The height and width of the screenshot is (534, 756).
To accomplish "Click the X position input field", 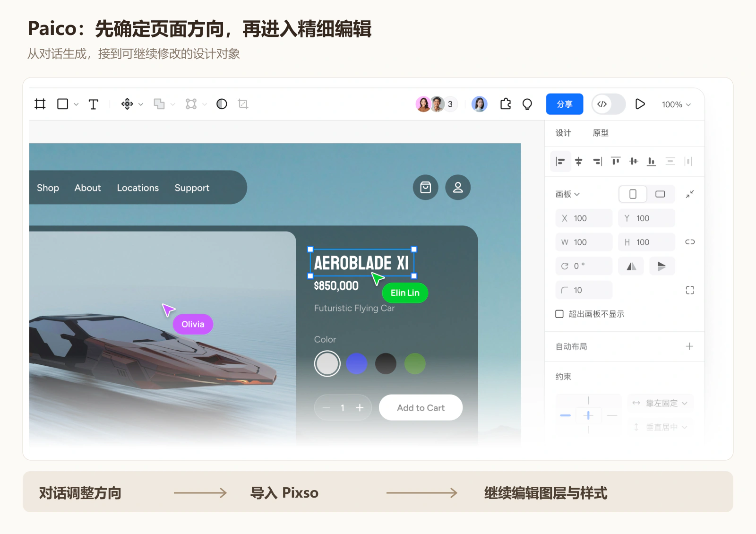I will point(584,218).
